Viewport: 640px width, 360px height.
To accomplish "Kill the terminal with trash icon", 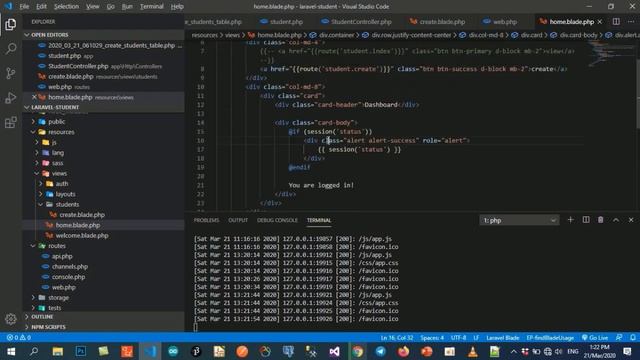I will (x=601, y=220).
